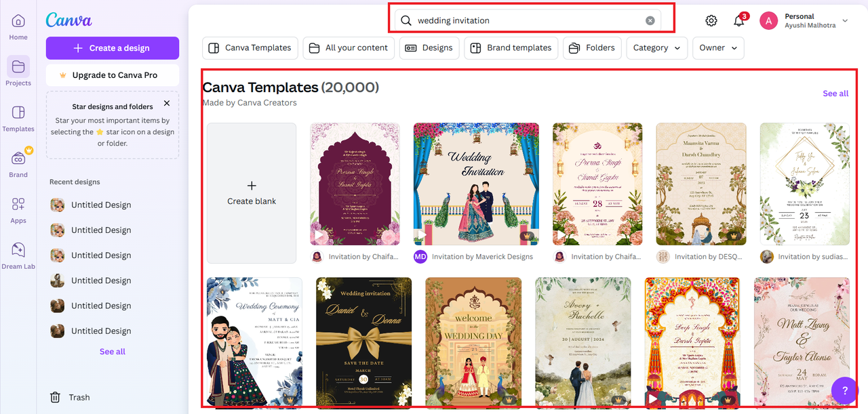Click the DESQ creator avatar
This screenshot has height=414, width=868.
[x=663, y=257]
